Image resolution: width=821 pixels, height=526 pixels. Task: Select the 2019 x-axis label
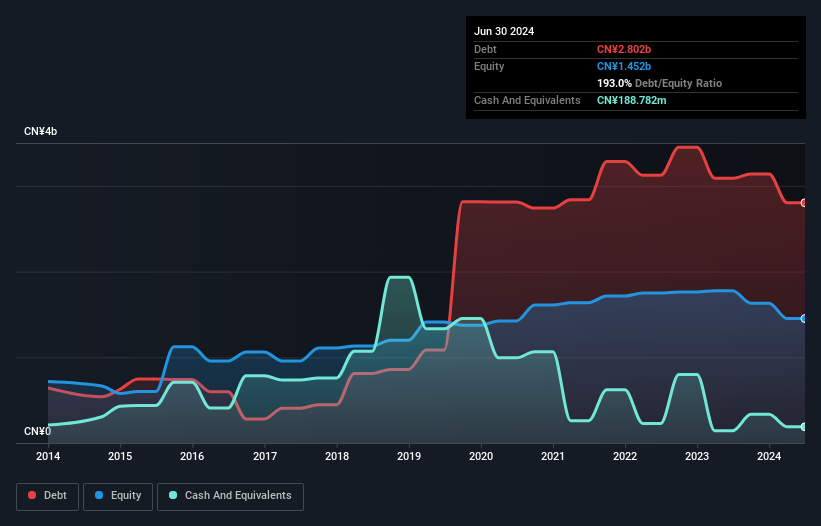click(409, 456)
